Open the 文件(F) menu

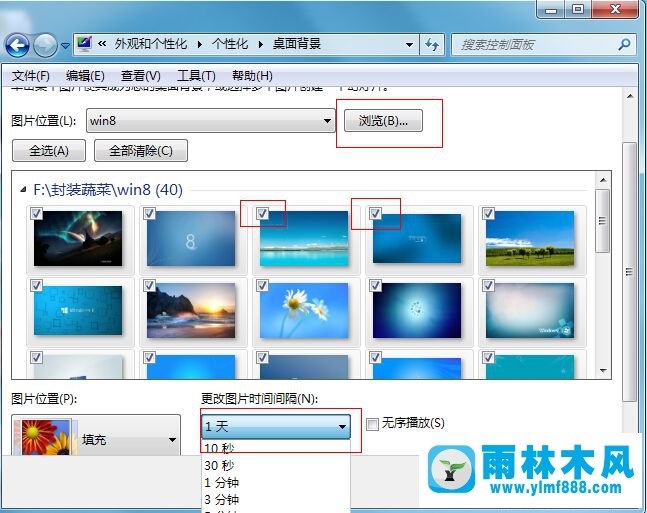tap(31, 76)
